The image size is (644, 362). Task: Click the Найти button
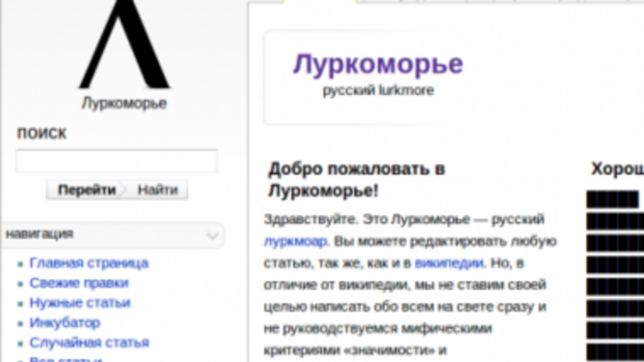[157, 190]
